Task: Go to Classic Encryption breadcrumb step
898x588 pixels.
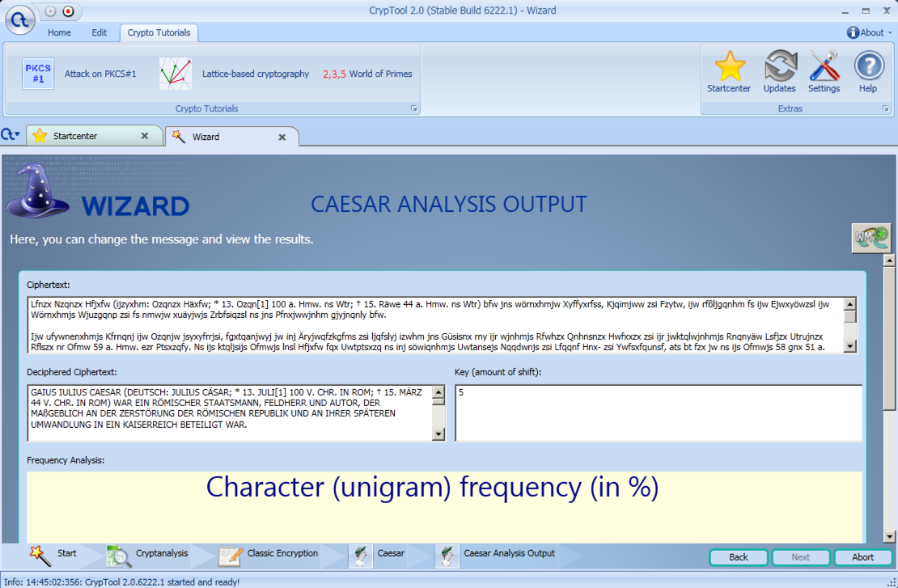Action: pos(282,553)
